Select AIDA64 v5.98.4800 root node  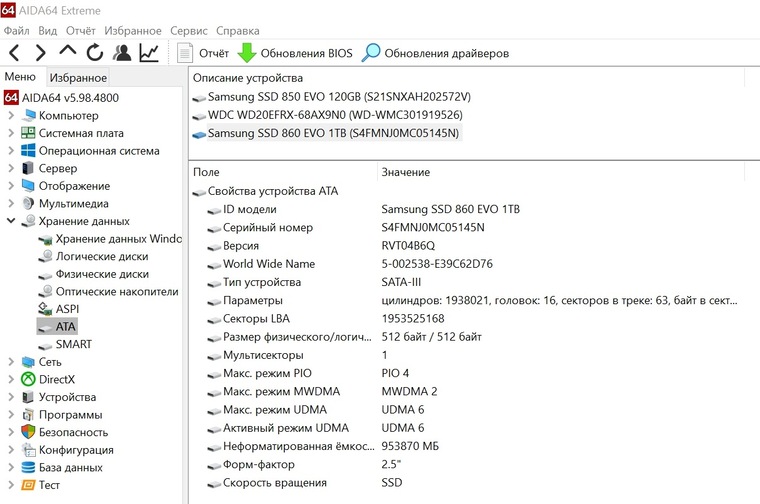pos(62,97)
